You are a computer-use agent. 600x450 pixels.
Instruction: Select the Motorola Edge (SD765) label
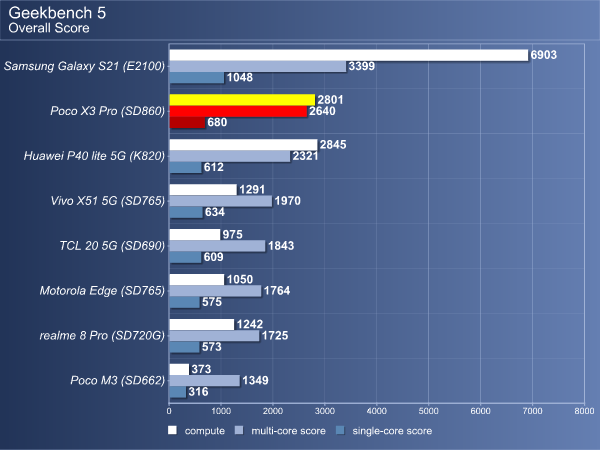[x=102, y=291]
